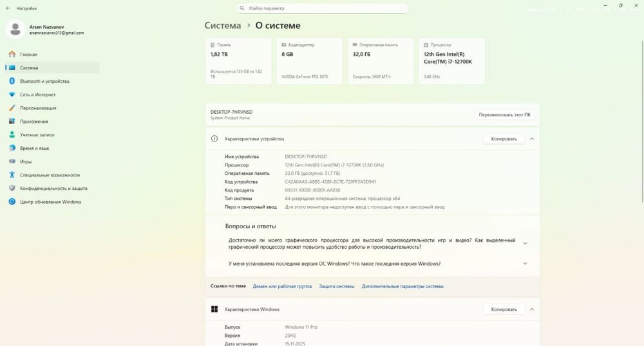Image resolution: width=644 pixels, height=346 pixels.
Task: Collapse the Характеристики устройства section
Action: pos(532,139)
